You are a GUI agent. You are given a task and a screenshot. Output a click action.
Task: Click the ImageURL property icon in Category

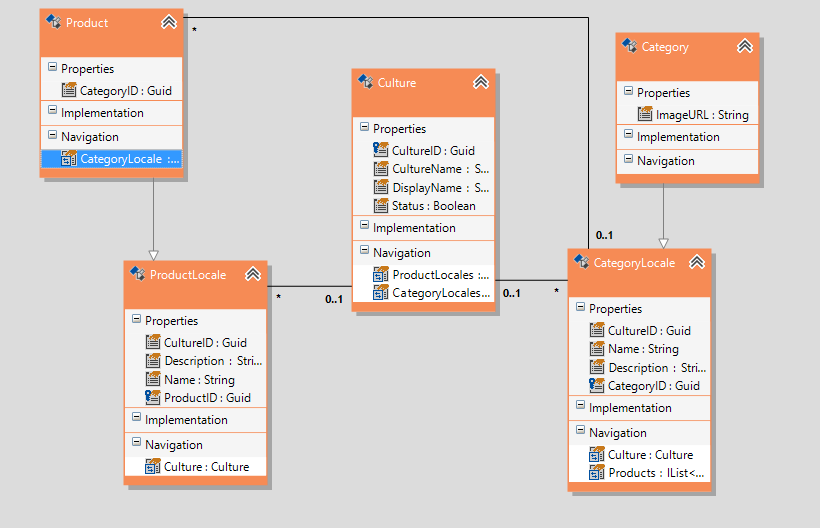pyautogui.click(x=645, y=113)
